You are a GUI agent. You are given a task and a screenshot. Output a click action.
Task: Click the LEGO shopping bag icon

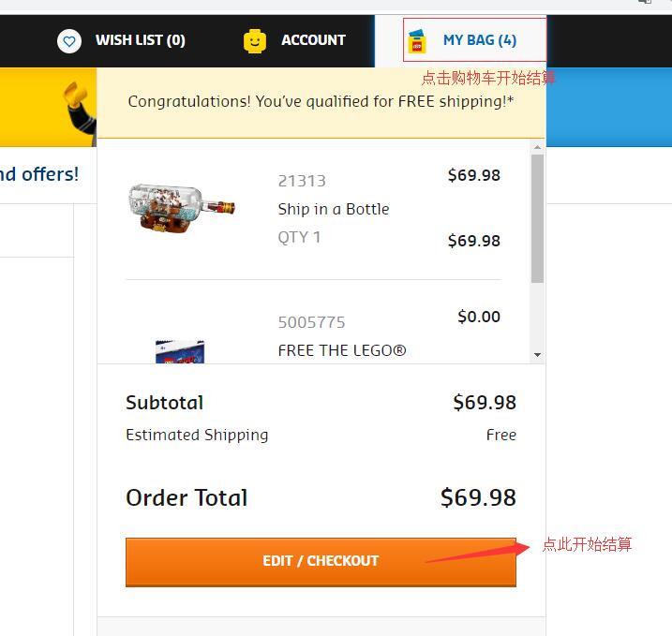[417, 40]
